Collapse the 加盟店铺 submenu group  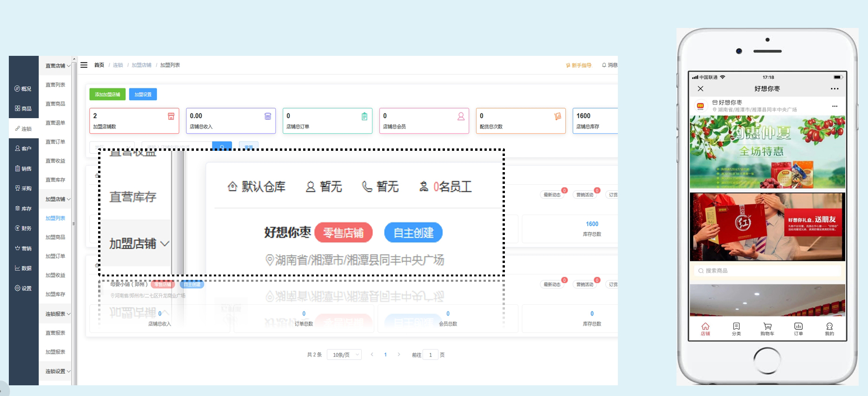coord(58,199)
